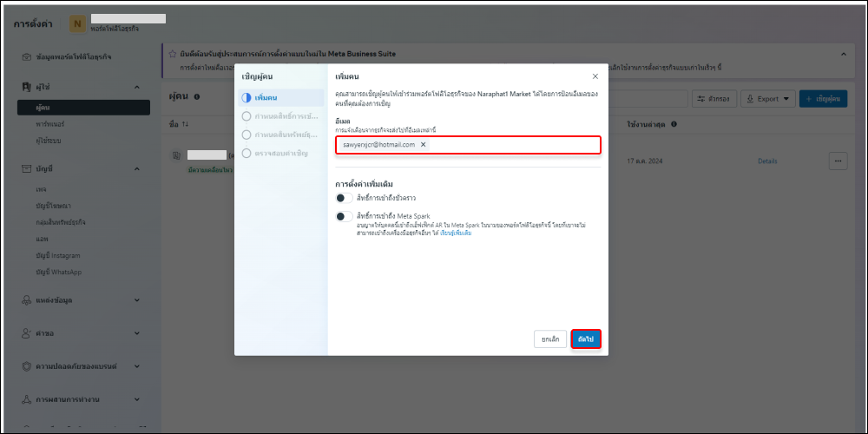The width and height of the screenshot is (868, 434).
Task: Click the brand safety shield icon
Action: 26,366
